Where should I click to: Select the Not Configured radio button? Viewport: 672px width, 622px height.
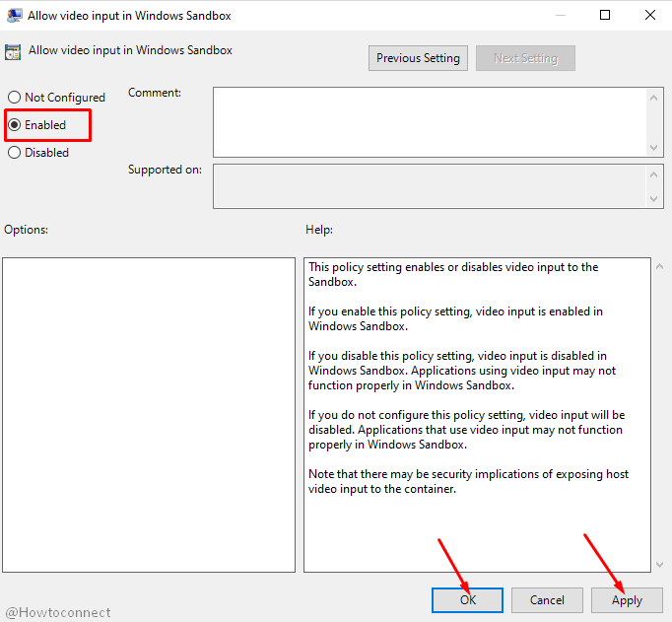tap(14, 98)
